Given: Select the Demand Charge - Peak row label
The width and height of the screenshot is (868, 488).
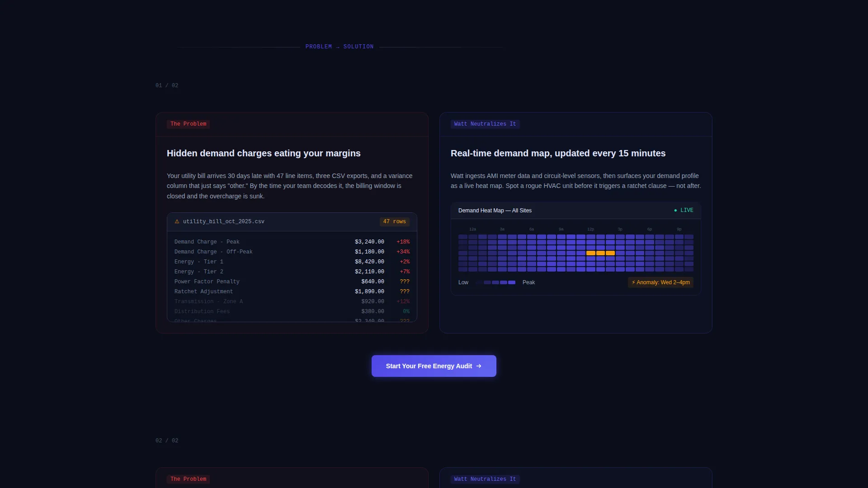Looking at the screenshot, I should click(x=207, y=242).
